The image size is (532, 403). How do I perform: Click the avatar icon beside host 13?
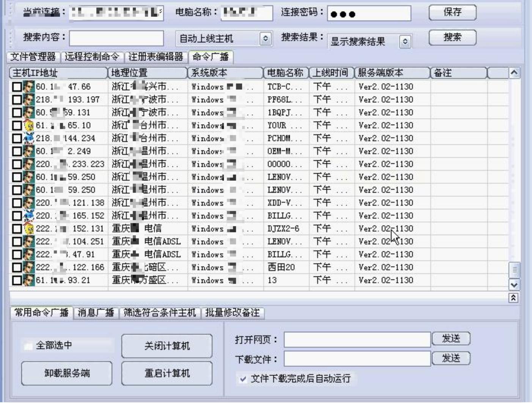[x=28, y=280]
